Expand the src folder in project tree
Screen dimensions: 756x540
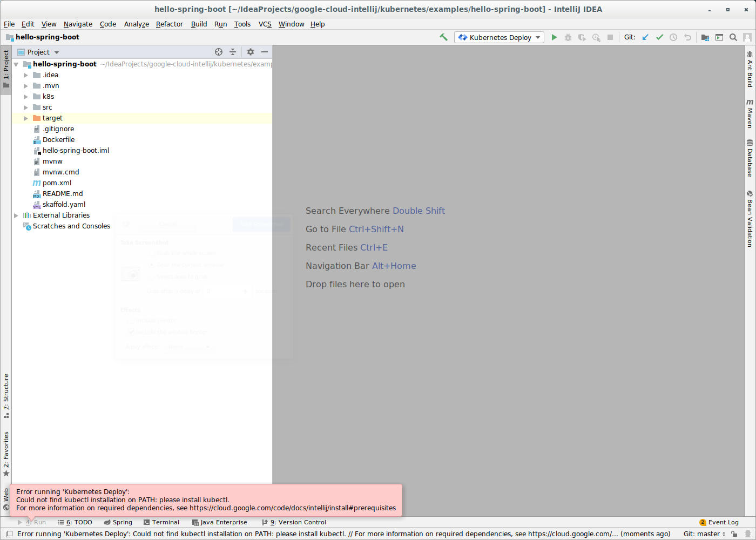click(25, 107)
